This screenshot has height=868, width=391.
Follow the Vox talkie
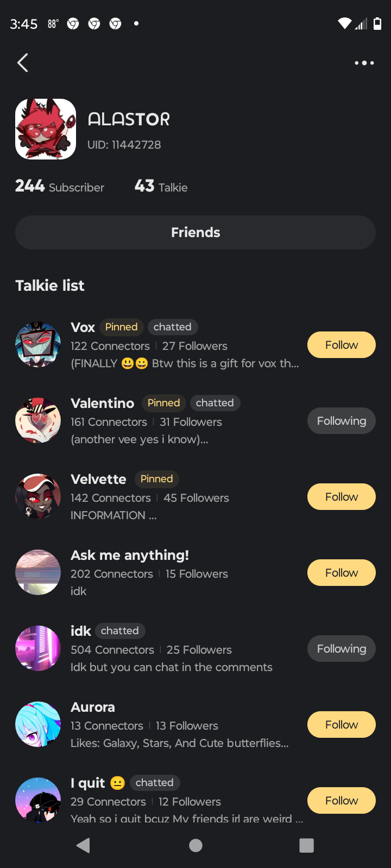pyautogui.click(x=341, y=345)
